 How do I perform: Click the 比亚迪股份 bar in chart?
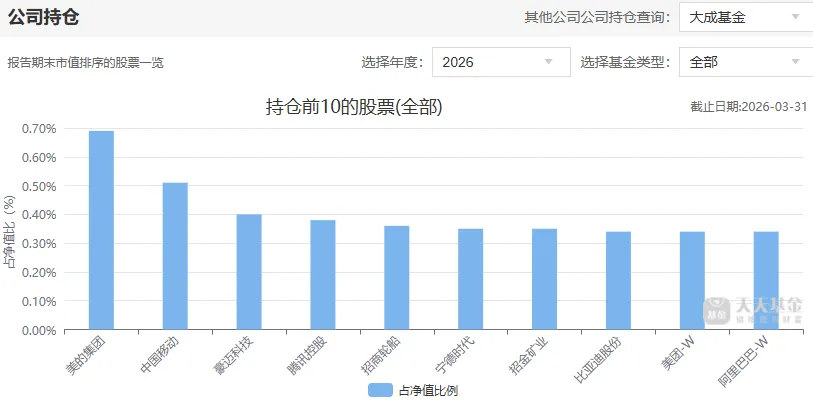coord(619,281)
